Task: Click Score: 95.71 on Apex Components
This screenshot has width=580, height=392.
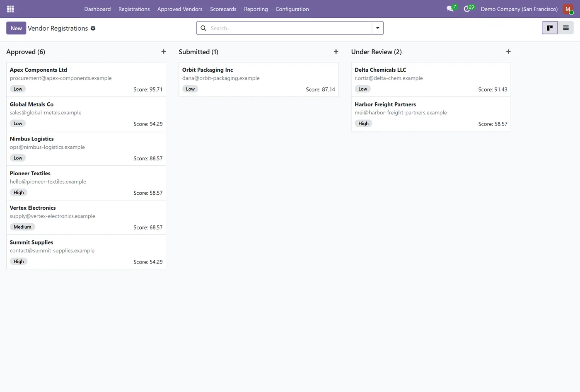Action: (148, 90)
